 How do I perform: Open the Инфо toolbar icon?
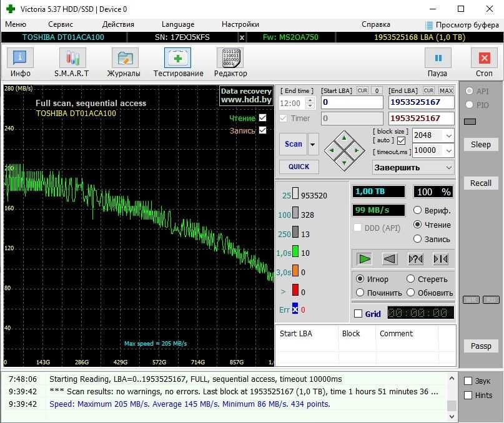pyautogui.click(x=20, y=59)
